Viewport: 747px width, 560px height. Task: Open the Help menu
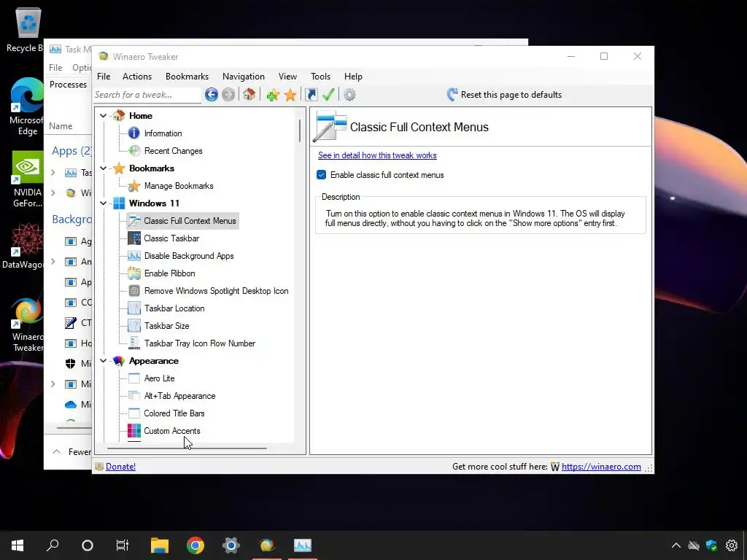(354, 76)
